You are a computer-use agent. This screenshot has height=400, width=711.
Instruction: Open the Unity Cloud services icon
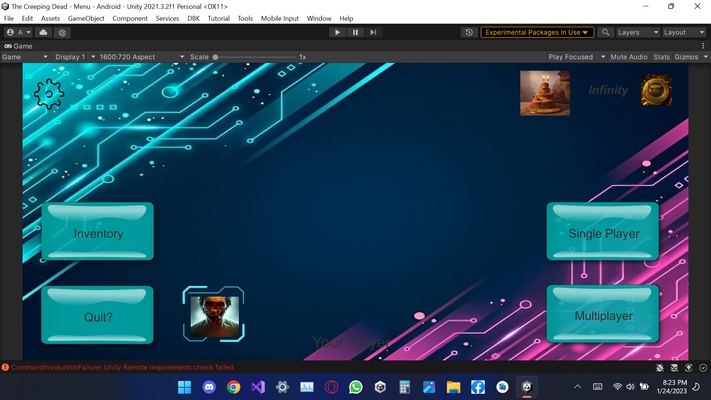(44, 32)
